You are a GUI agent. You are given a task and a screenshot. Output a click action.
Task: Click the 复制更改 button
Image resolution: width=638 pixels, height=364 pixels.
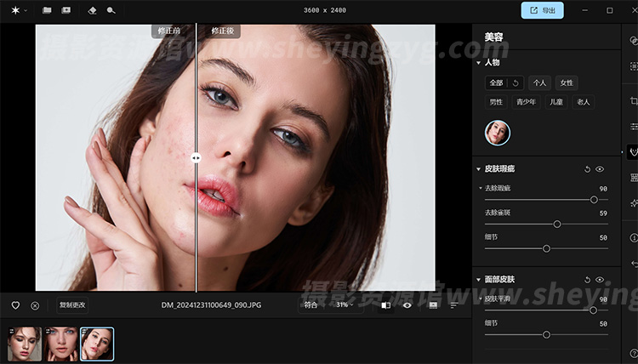(72, 305)
